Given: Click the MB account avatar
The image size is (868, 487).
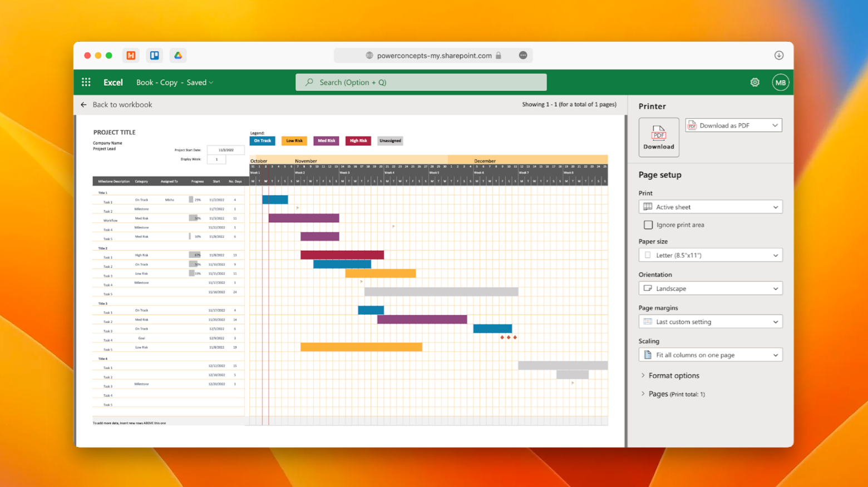Looking at the screenshot, I should tap(780, 82).
